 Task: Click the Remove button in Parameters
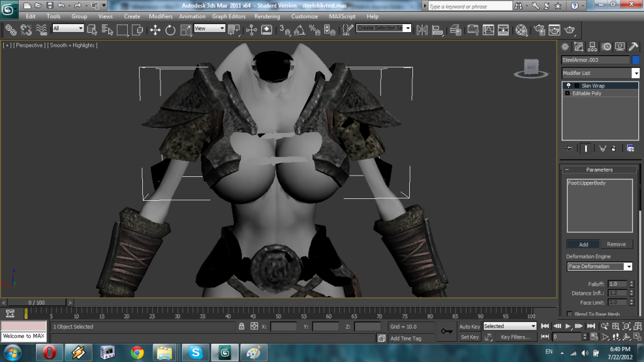point(616,244)
